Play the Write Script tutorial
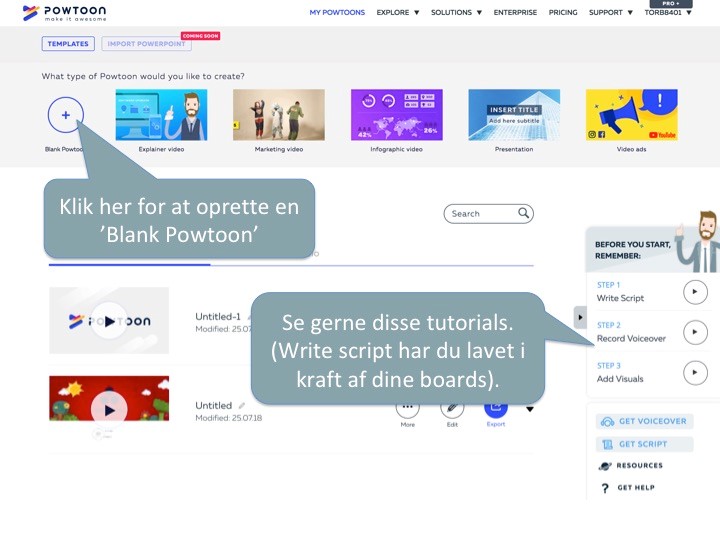 pos(694,292)
